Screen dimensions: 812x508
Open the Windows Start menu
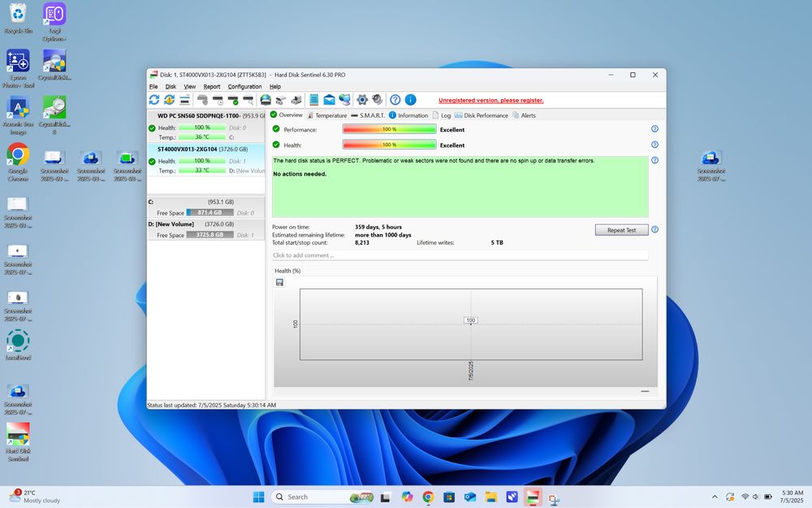[x=259, y=497]
